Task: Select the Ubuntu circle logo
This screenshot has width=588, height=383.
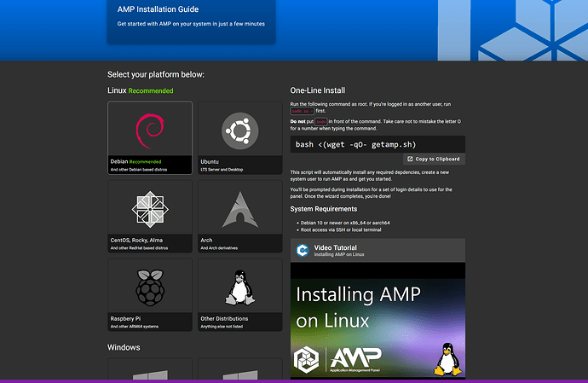Action: pyautogui.click(x=239, y=131)
